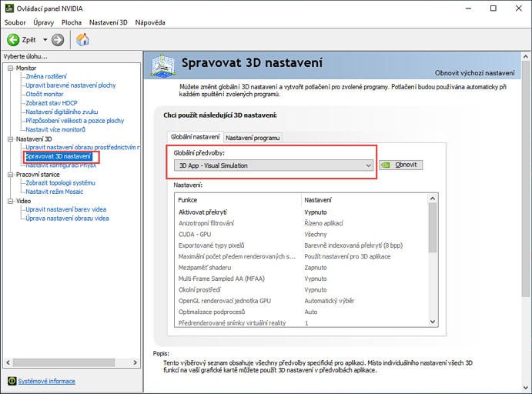Click the task tree right scroll arrow
This screenshot has height=394, width=532.
pos(135,362)
